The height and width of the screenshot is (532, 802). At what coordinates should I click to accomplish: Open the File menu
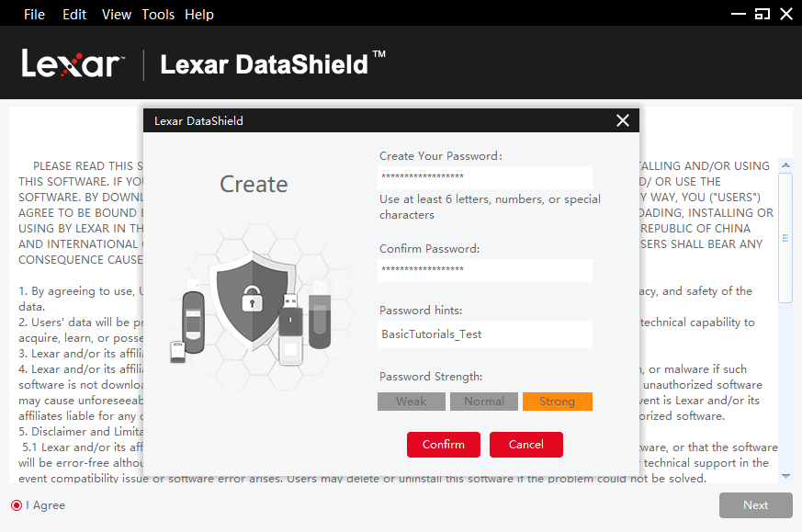34,15
